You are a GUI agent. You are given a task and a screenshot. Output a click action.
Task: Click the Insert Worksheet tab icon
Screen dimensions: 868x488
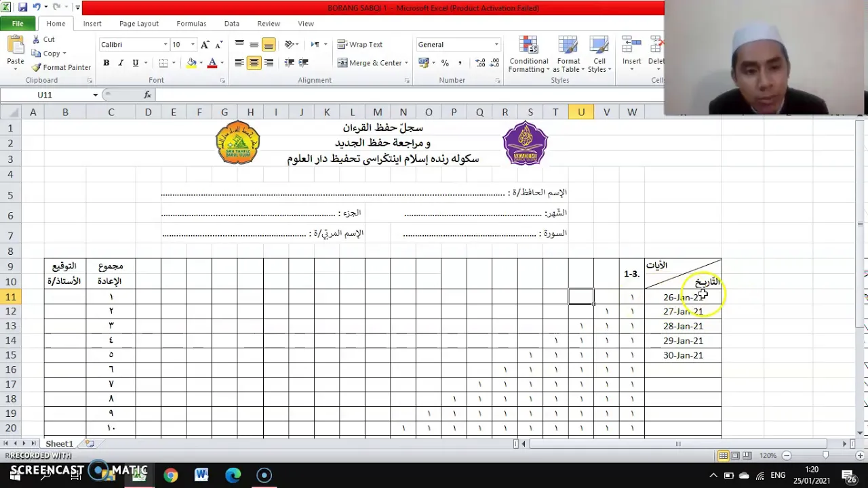[x=90, y=443]
